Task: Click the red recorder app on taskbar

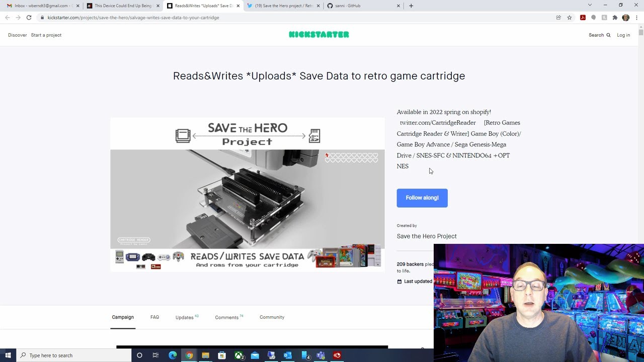Action: tap(337, 355)
